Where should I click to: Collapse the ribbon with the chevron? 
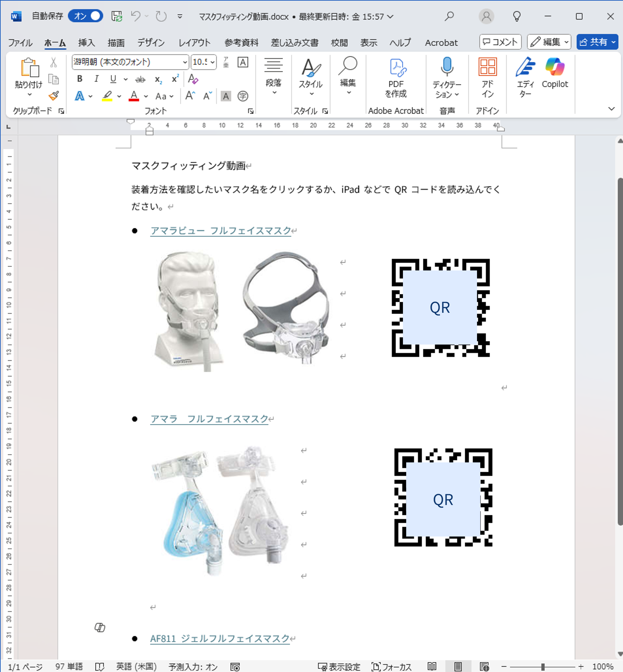[612, 109]
